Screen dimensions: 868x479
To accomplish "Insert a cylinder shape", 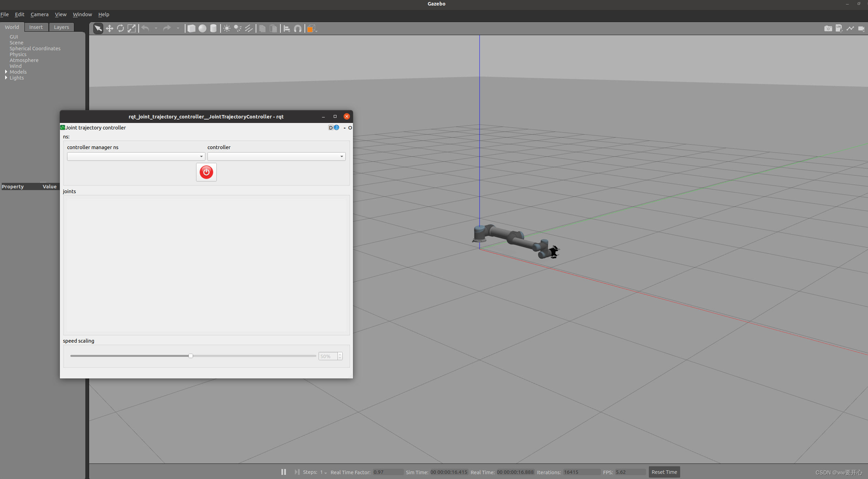I will tap(213, 29).
